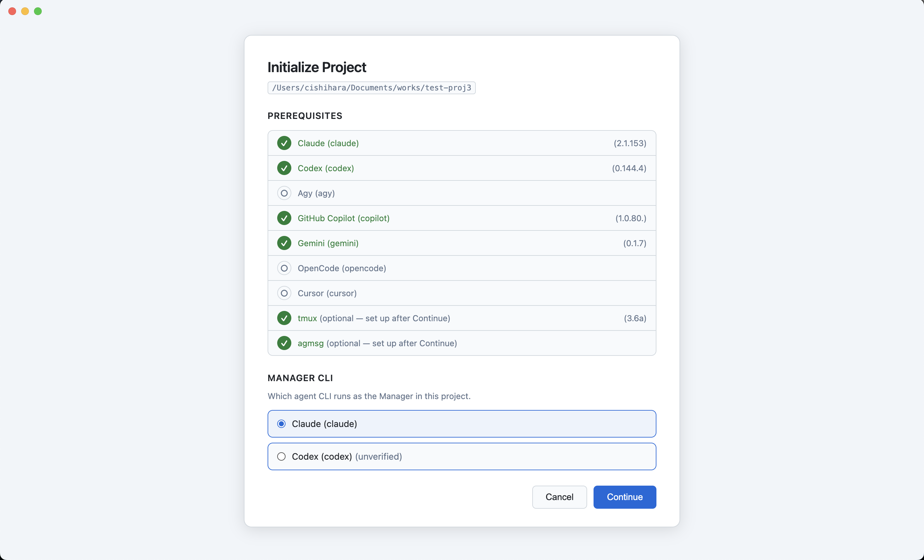Click Gemini version number (0.1.7)
The width and height of the screenshot is (924, 560).
tap(635, 243)
